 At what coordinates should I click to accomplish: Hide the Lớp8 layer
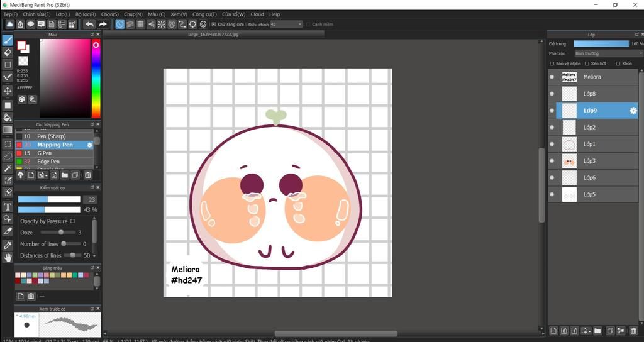[552, 94]
